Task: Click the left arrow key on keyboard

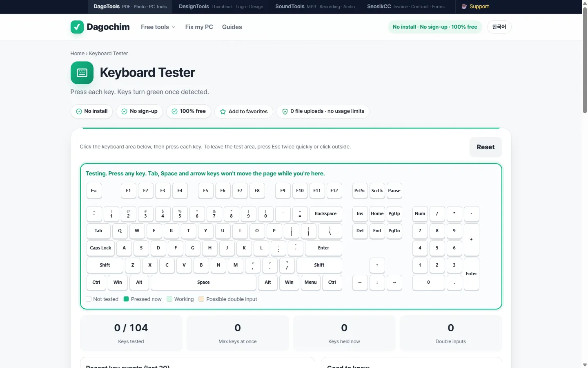Action: 360,283
